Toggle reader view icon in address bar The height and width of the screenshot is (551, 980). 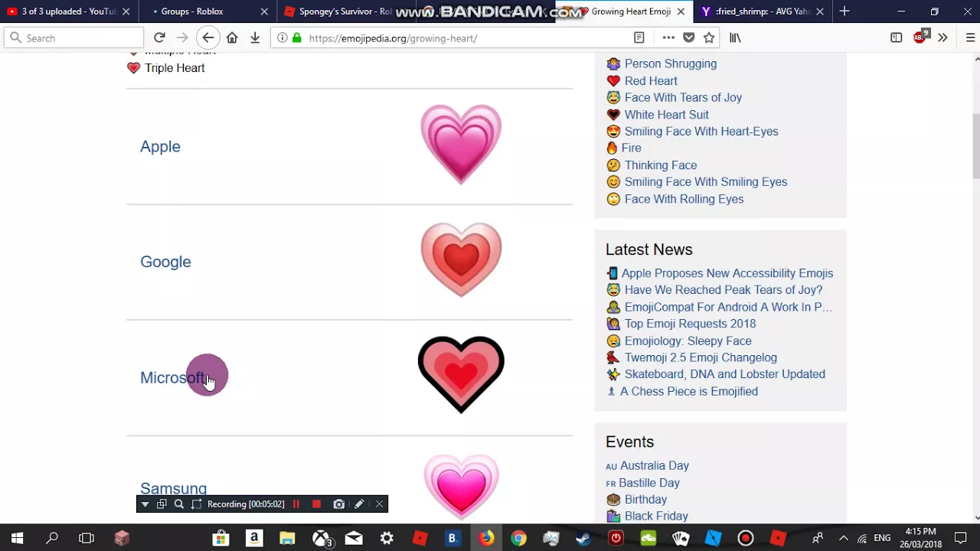tap(639, 37)
